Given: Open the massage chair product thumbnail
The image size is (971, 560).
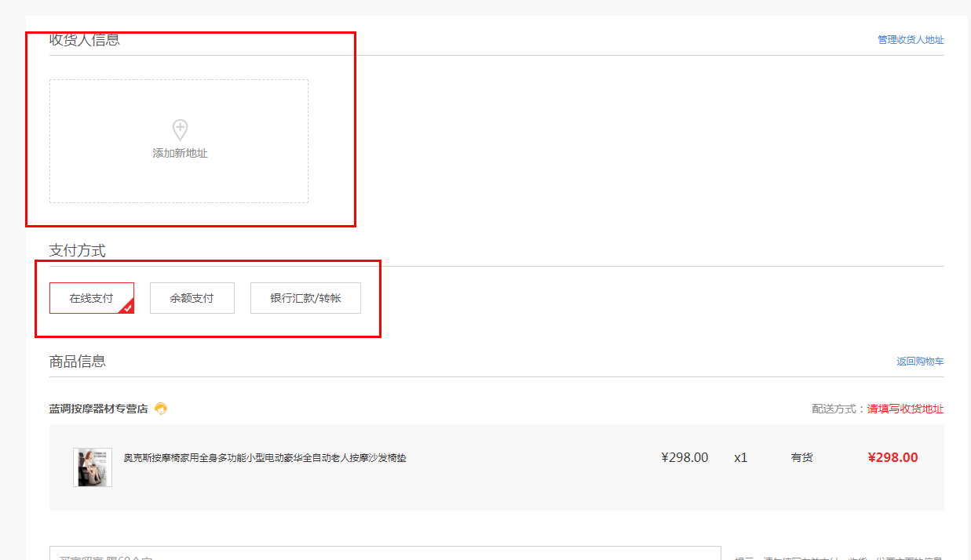Looking at the screenshot, I should [x=93, y=467].
